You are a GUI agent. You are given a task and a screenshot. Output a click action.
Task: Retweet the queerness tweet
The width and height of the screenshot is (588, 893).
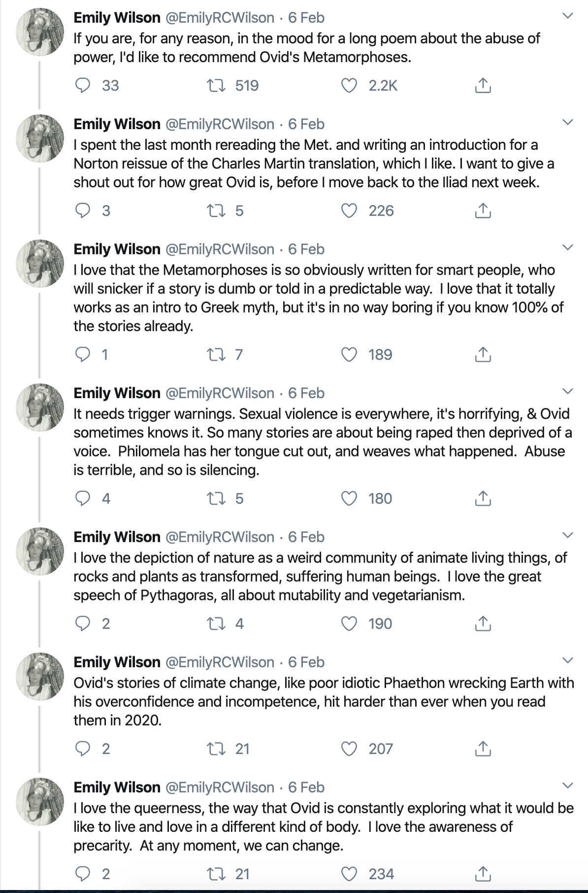pos(216,874)
